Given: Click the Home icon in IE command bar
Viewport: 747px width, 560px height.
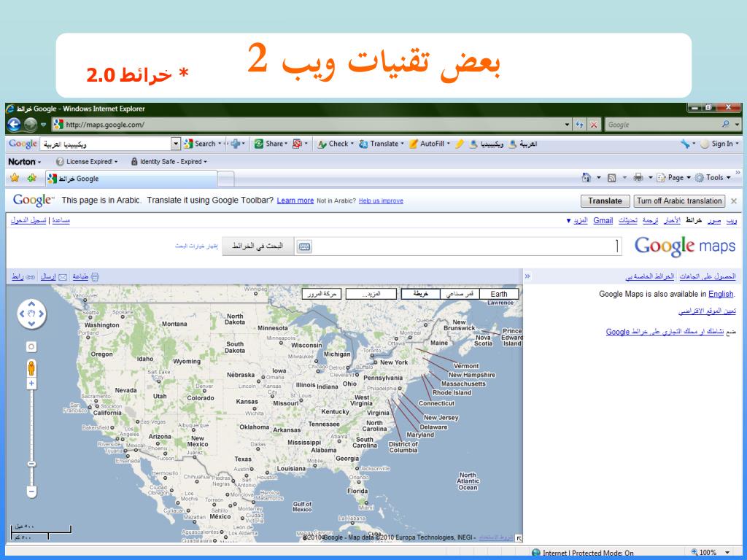Looking at the screenshot, I should click(587, 178).
